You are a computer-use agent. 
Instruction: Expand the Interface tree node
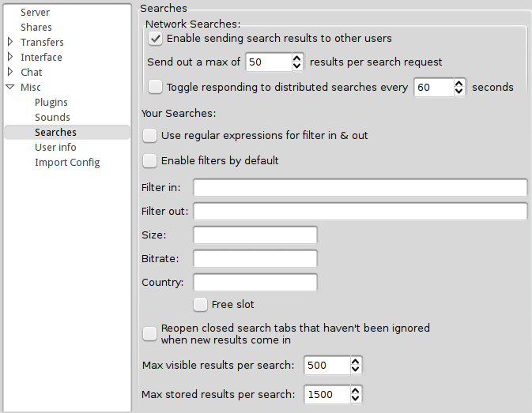(10, 57)
